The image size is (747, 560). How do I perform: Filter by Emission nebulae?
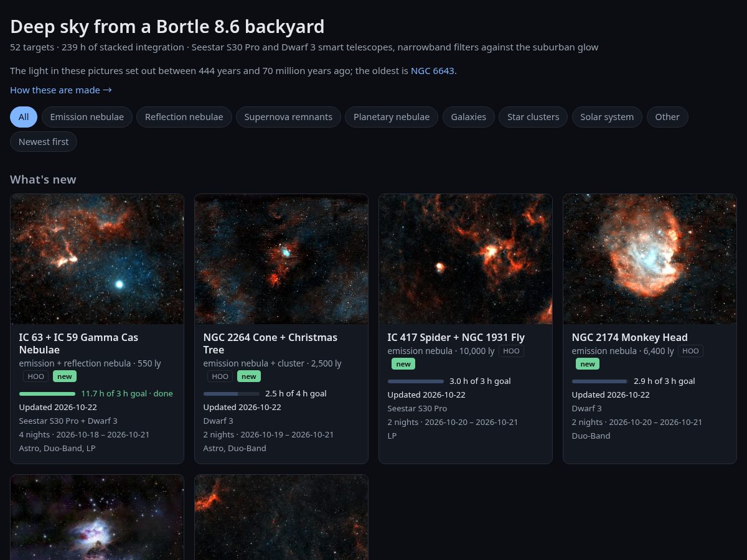87,117
